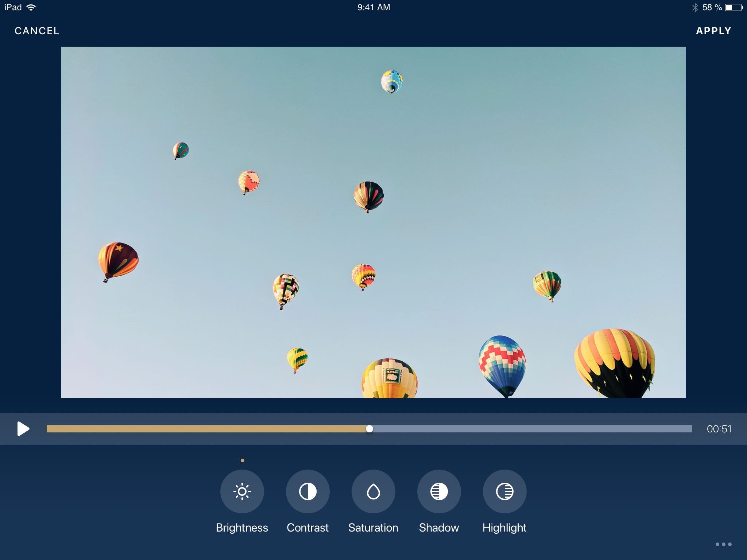Select the Contrast half-circle icon
The width and height of the screenshot is (747, 560).
pyautogui.click(x=308, y=491)
